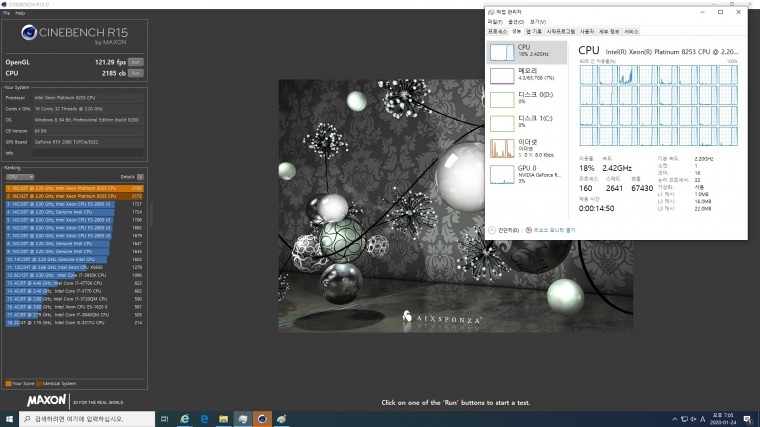Viewport: 760px width, 427px height.
Task: Open the Action Center notifications icon
Action: 748,419
